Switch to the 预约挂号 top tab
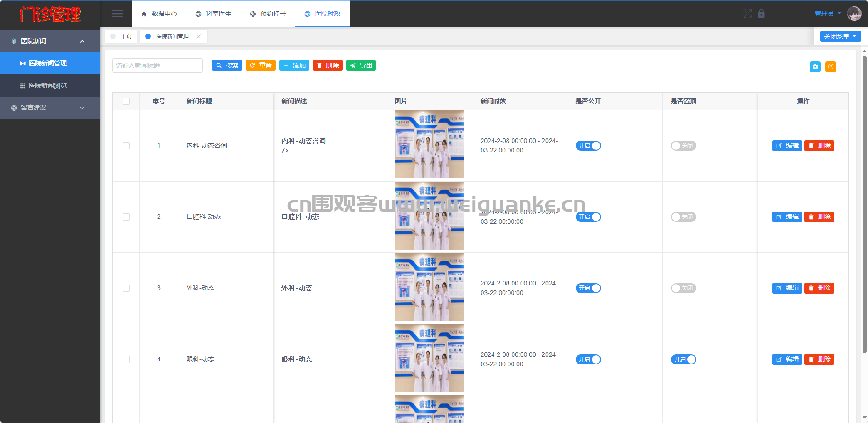This screenshot has width=868, height=423. (268, 14)
